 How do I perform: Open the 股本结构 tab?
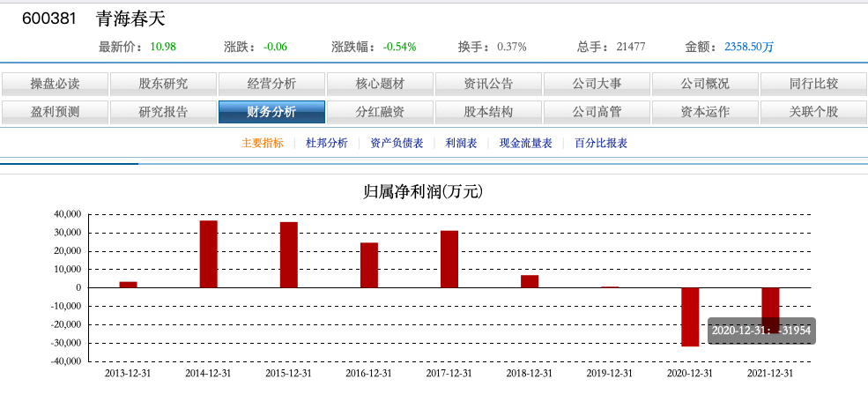pyautogui.click(x=488, y=112)
